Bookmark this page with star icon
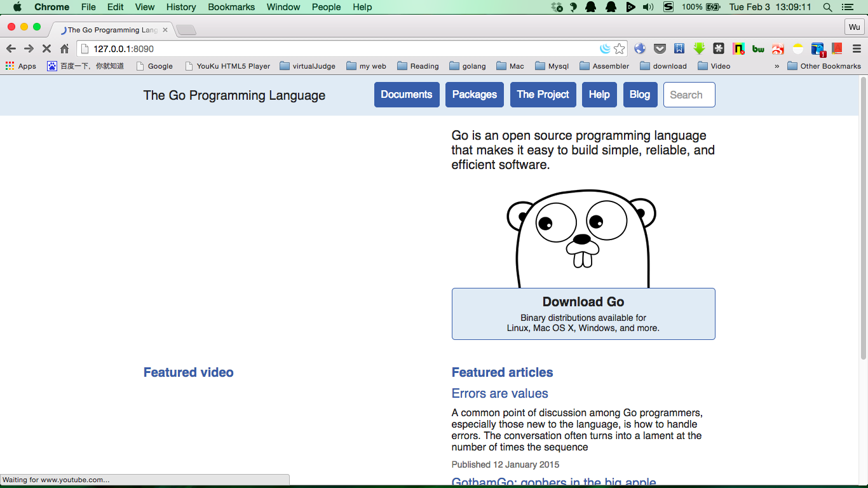Image resolution: width=868 pixels, height=488 pixels. (620, 49)
